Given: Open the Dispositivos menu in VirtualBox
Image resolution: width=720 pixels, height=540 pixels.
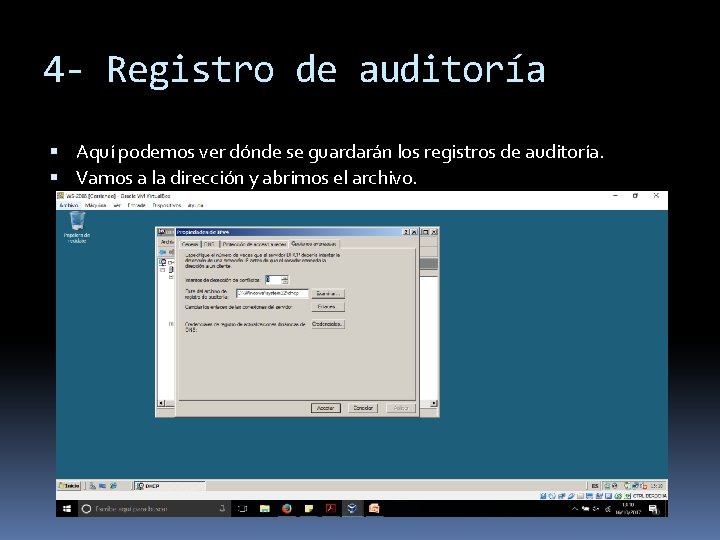Looking at the screenshot, I should 167,205.
